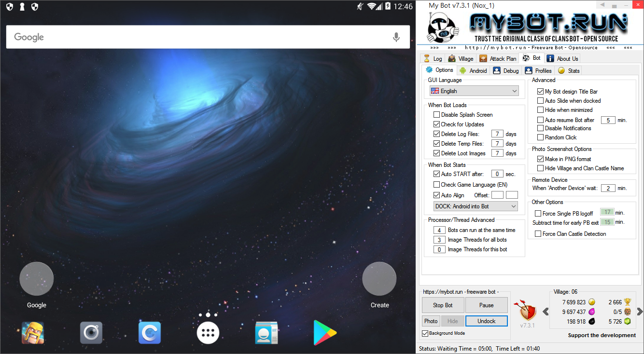Open the GUI Language dropdown
644x354 pixels.
tap(474, 91)
